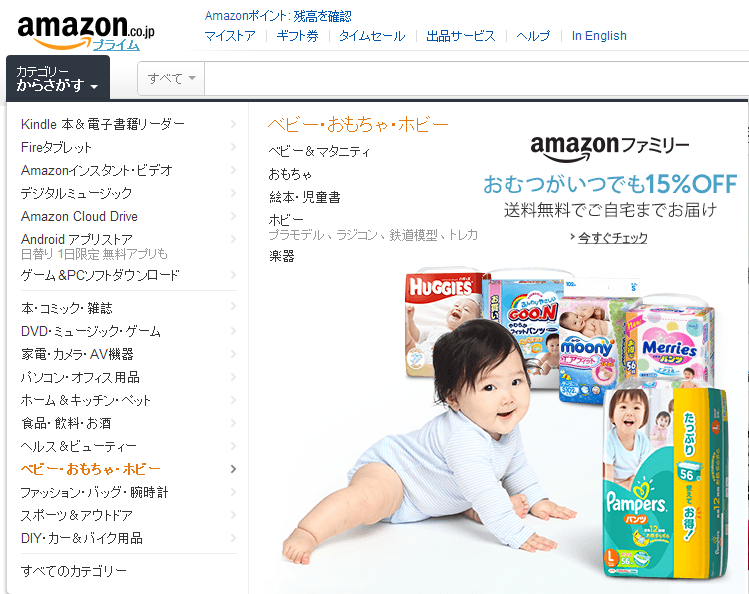The image size is (749, 594).
Task: Click the Amazon.co.jp logo
Action: tap(86, 31)
